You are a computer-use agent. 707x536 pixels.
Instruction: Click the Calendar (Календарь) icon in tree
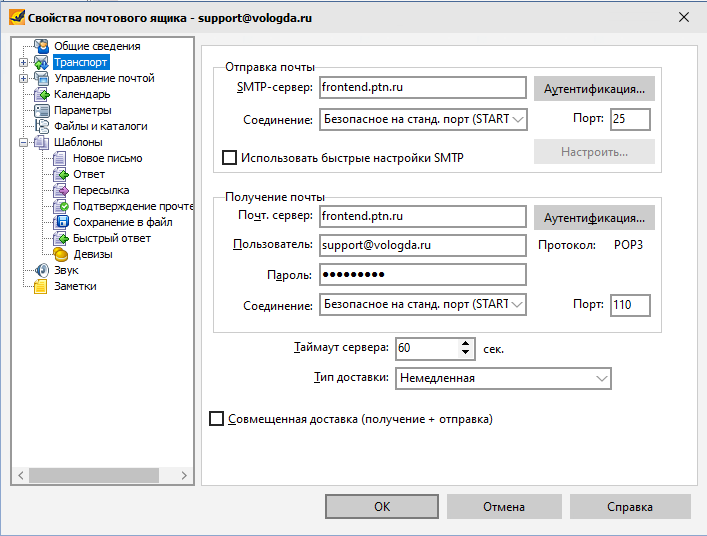tap(42, 94)
